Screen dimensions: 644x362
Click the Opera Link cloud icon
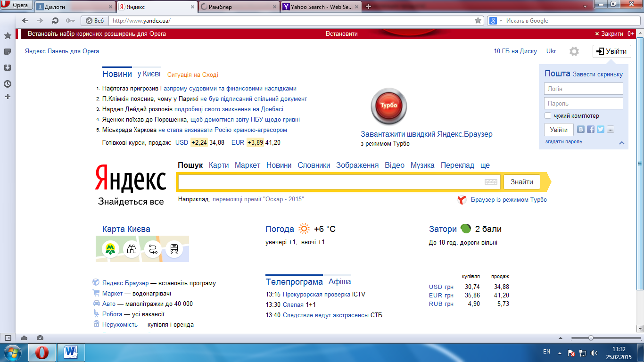coord(24,337)
